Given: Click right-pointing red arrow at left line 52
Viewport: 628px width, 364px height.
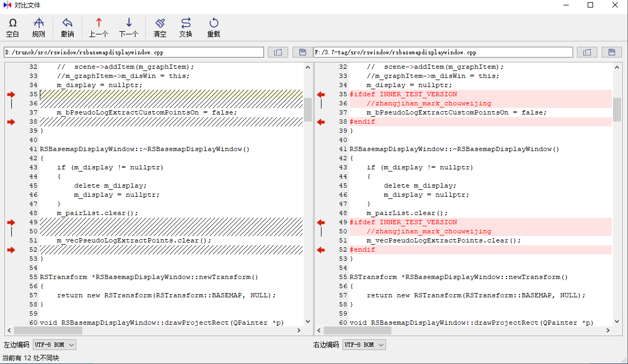Looking at the screenshot, I should (x=11, y=250).
